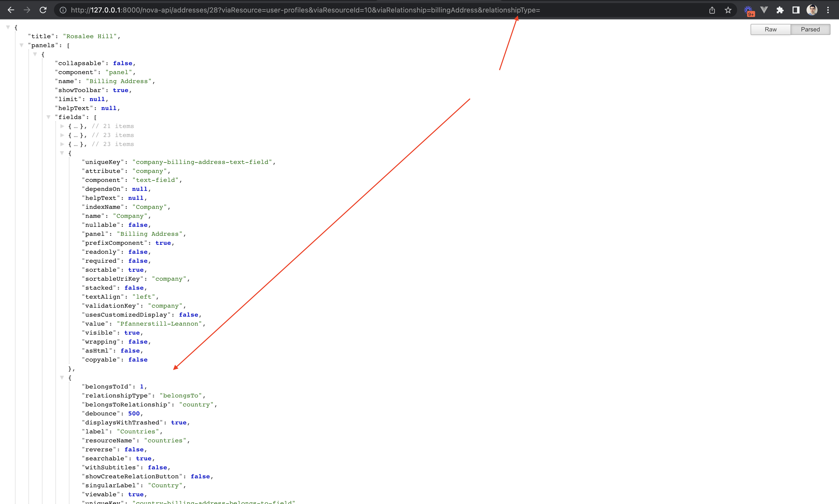Click the forward navigation arrow
The width and height of the screenshot is (839, 504).
pyautogui.click(x=27, y=10)
